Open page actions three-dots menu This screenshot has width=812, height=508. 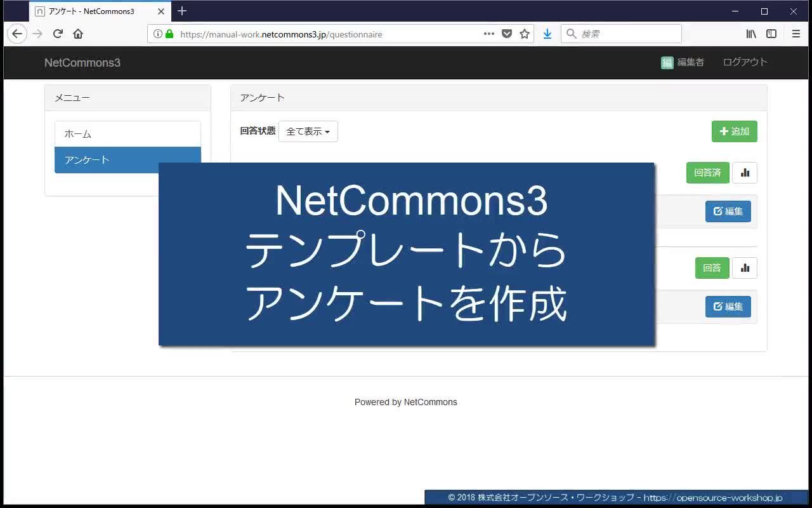pyautogui.click(x=489, y=34)
